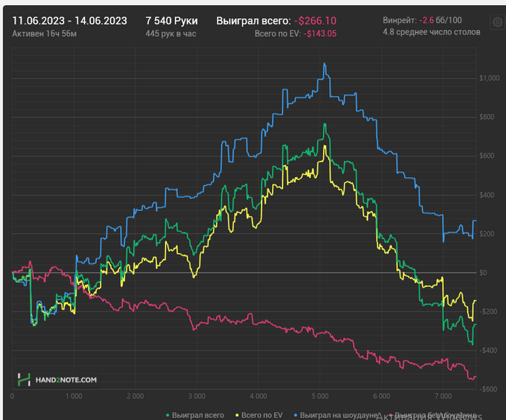The height and width of the screenshot is (420, 506).
Task: Click the 5 000 hands x-axis label
Action: tap(320, 396)
